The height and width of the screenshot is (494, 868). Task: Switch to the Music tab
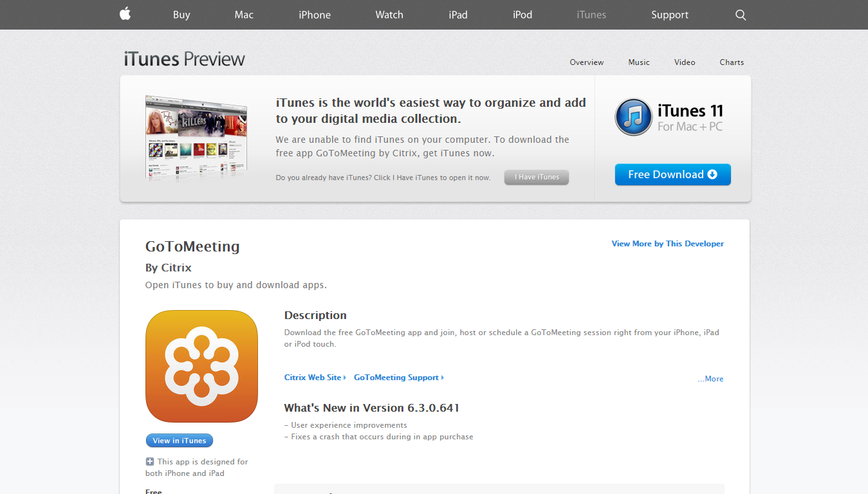(639, 62)
